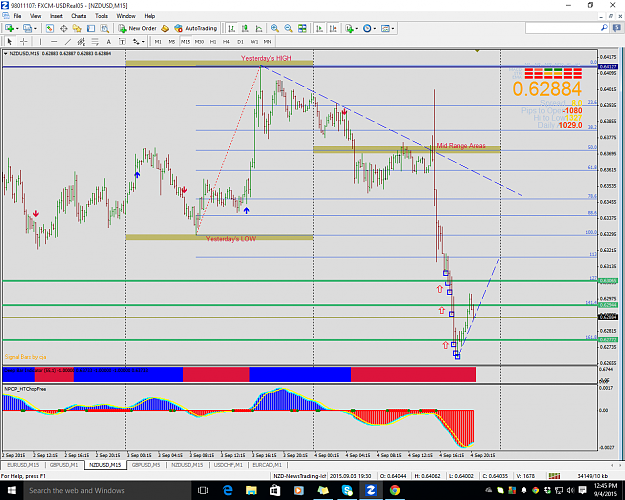Expand the profiles dropdown arrow
Screen dimensions: 625x500
[x=35, y=28]
